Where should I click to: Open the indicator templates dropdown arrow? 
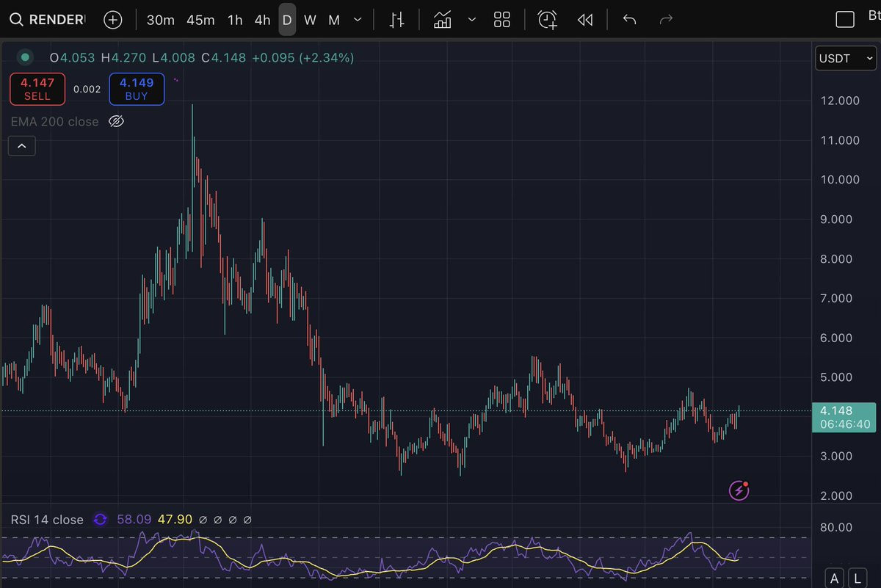click(x=472, y=20)
